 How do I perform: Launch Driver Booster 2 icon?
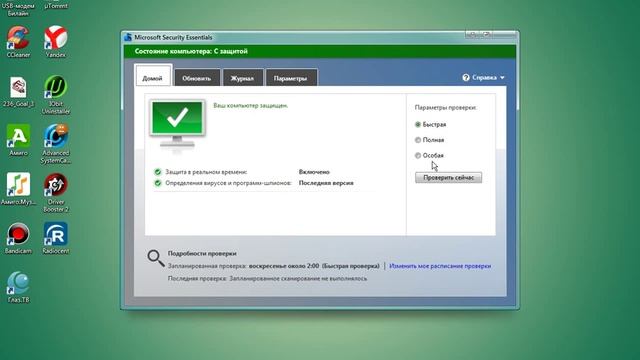tap(56, 193)
